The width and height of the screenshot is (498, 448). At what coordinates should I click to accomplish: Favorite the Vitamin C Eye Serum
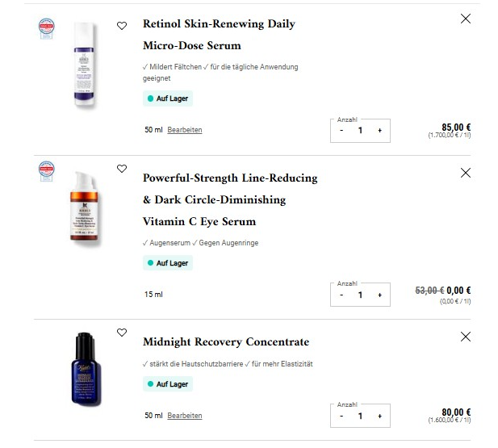tap(122, 169)
